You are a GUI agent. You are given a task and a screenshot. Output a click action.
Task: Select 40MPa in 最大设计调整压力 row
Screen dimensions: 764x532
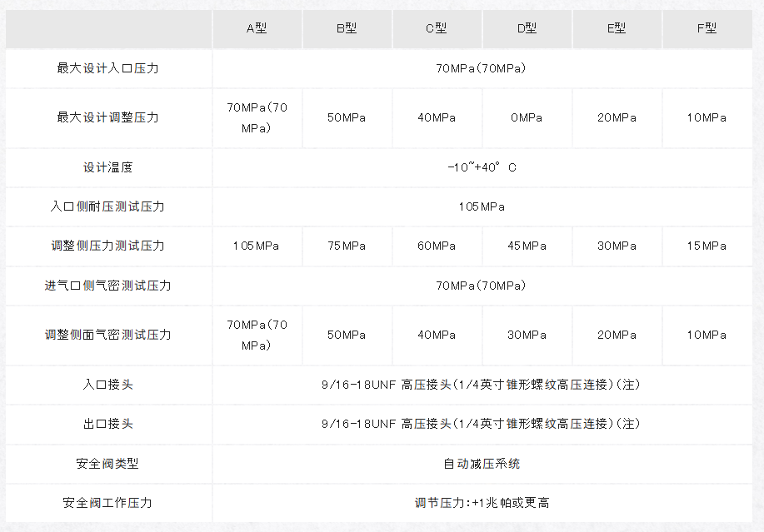tap(437, 117)
